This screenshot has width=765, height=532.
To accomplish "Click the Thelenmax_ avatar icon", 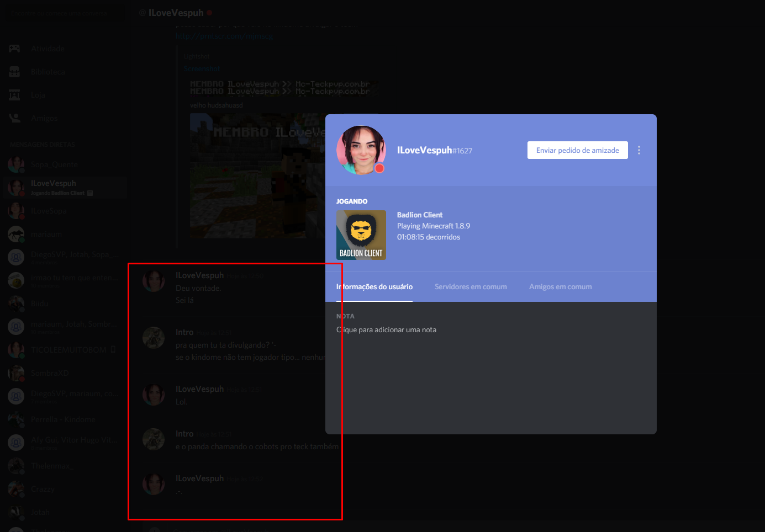I will pyautogui.click(x=16, y=466).
